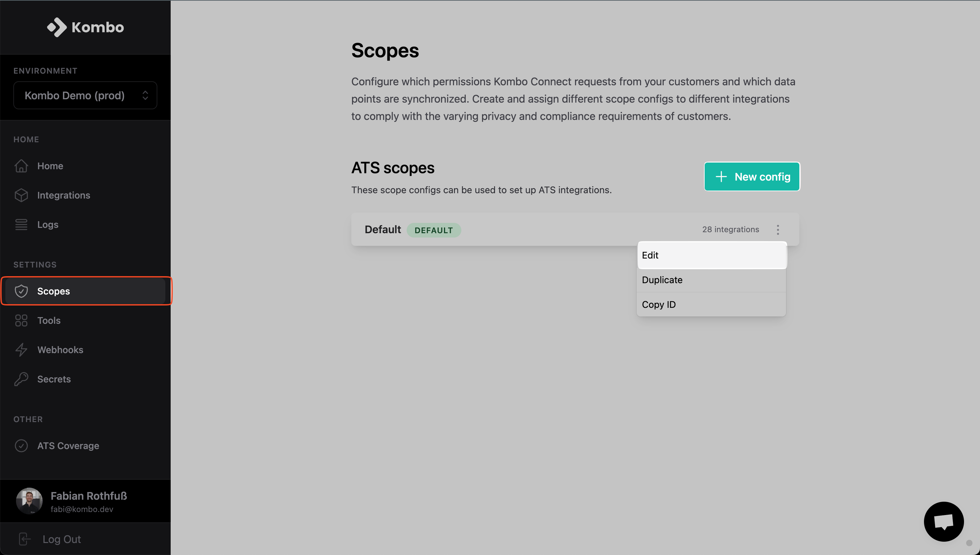Click the Log Out arrow icon
This screenshot has width=980, height=555.
coord(24,539)
